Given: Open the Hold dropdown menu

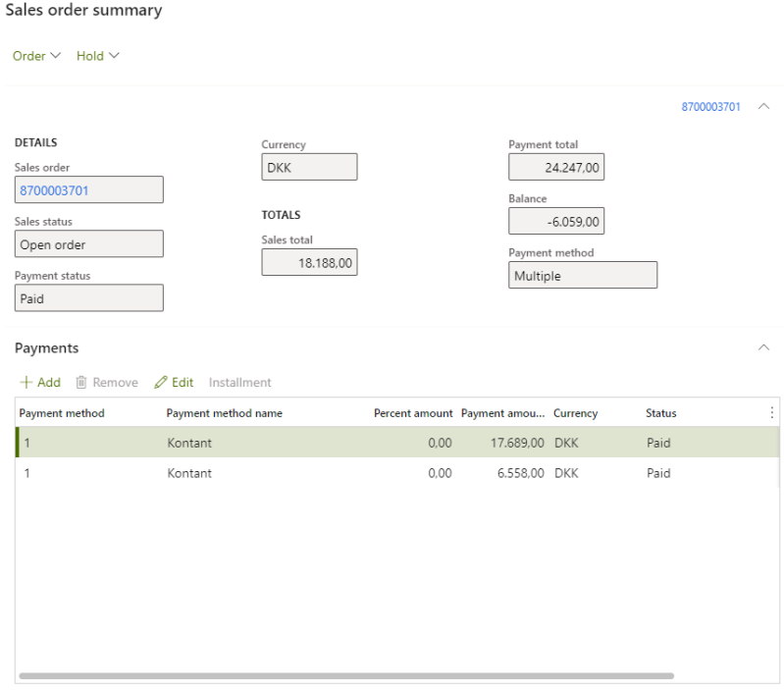Looking at the screenshot, I should tap(98, 56).
